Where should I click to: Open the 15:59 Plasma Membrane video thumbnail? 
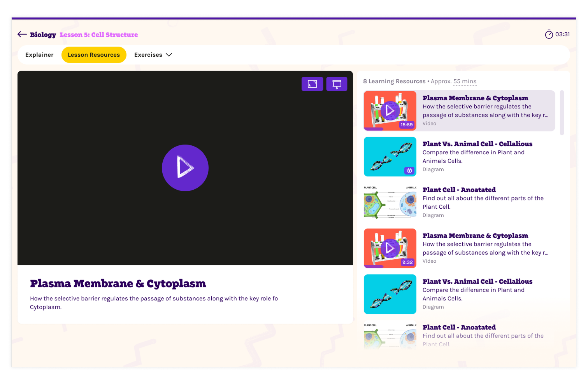coord(390,111)
